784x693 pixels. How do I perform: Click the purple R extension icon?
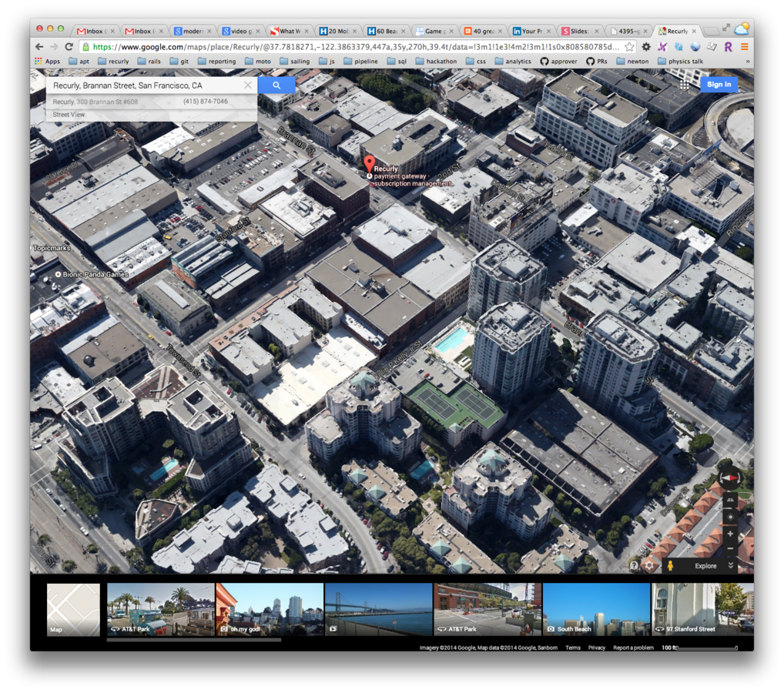pyautogui.click(x=728, y=46)
